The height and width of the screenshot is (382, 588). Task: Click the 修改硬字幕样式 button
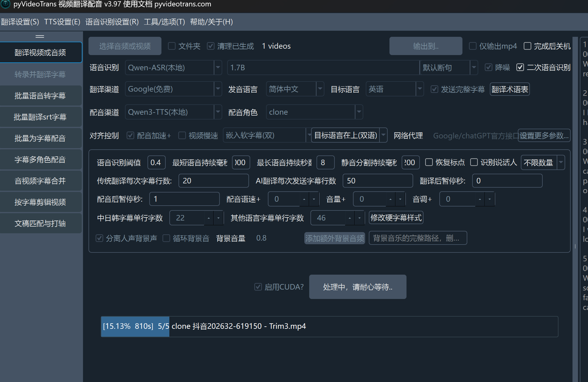396,217
